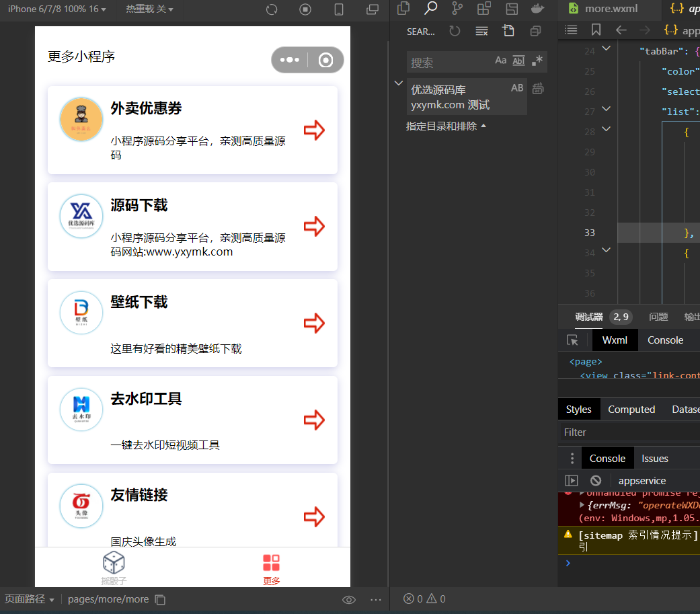Refresh search results in the search panel
The image size is (700, 614).
tap(455, 31)
